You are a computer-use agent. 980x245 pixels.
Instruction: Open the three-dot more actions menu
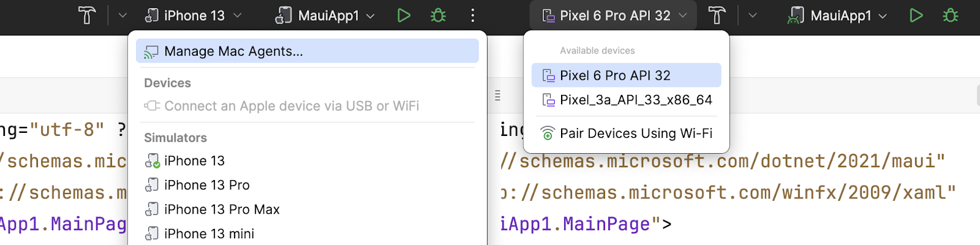click(x=472, y=15)
